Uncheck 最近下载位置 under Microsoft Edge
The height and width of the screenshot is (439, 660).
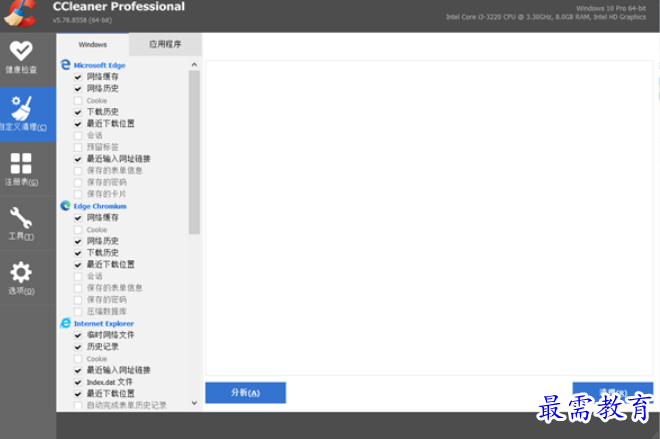click(x=78, y=124)
